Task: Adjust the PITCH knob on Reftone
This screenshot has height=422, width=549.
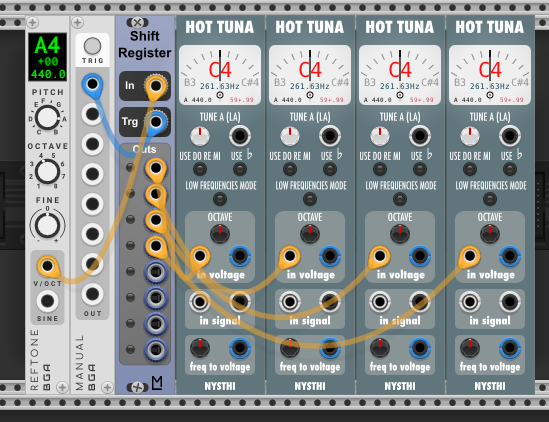Action: (x=47, y=118)
